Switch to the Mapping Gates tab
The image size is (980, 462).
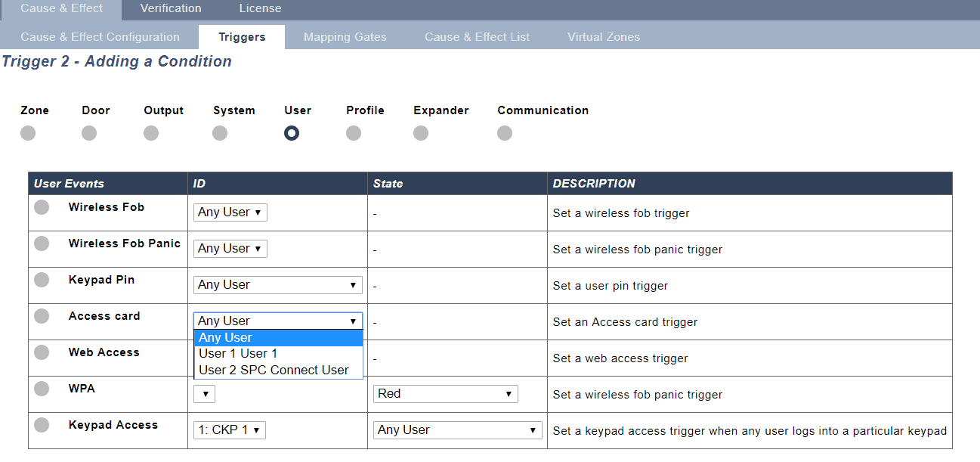coord(345,37)
